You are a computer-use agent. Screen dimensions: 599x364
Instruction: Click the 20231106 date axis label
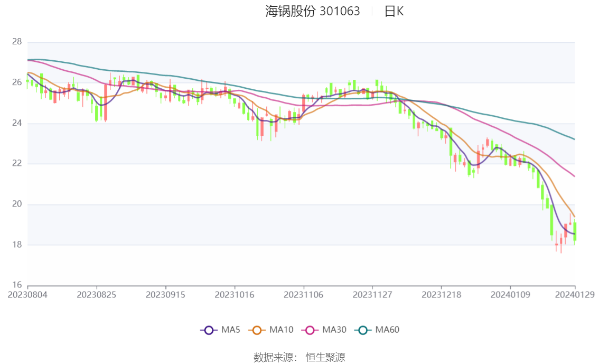303,295
